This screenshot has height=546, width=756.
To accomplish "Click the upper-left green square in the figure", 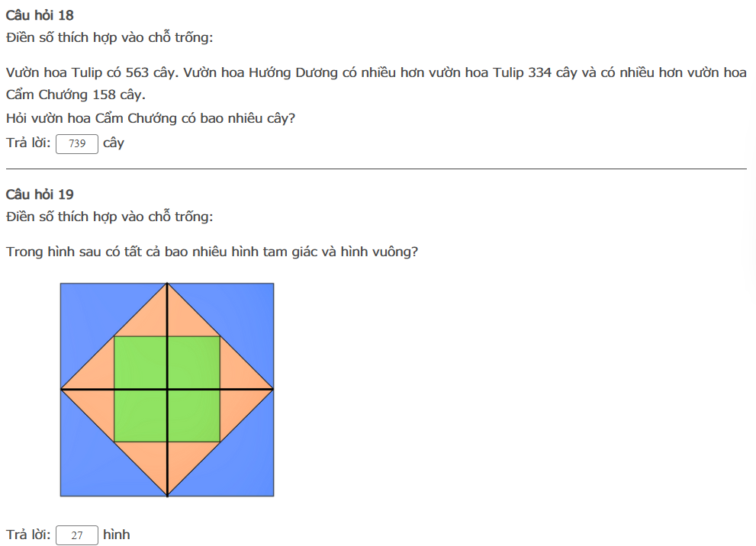I will pos(140,363).
